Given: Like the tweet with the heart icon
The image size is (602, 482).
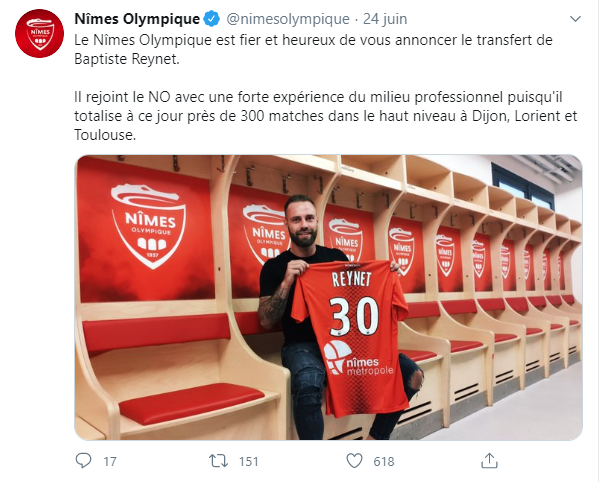Looking at the screenshot, I should coord(353,461).
